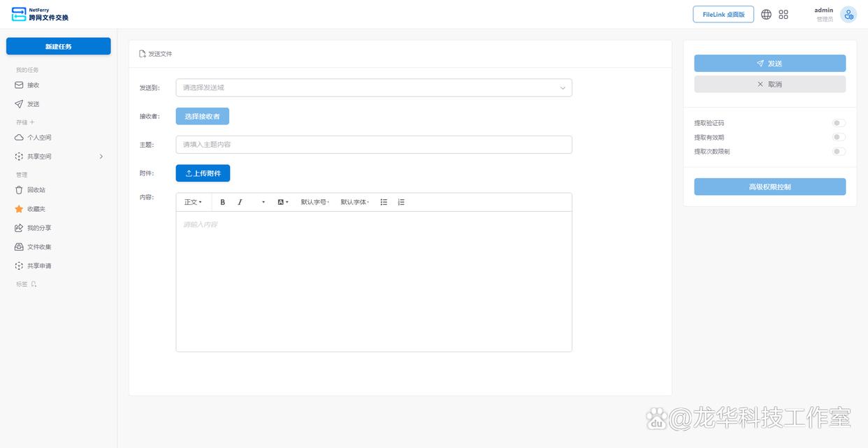Image resolution: width=868 pixels, height=448 pixels.
Task: Click the 选择接收者 button
Action: tap(203, 116)
